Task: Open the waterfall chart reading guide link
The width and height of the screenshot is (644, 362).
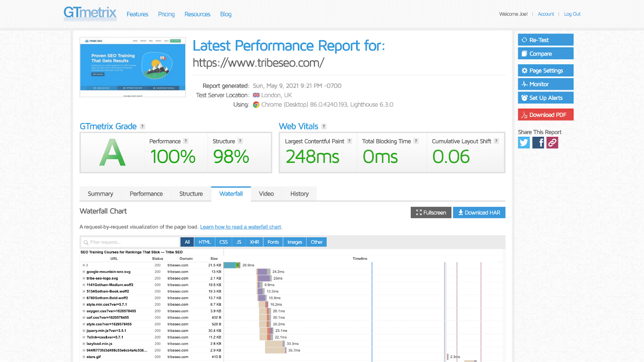Action: pos(240,227)
